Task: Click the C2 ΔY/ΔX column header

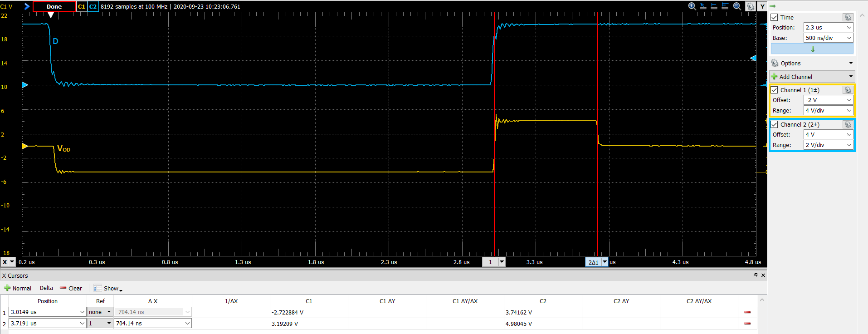Action: point(699,301)
